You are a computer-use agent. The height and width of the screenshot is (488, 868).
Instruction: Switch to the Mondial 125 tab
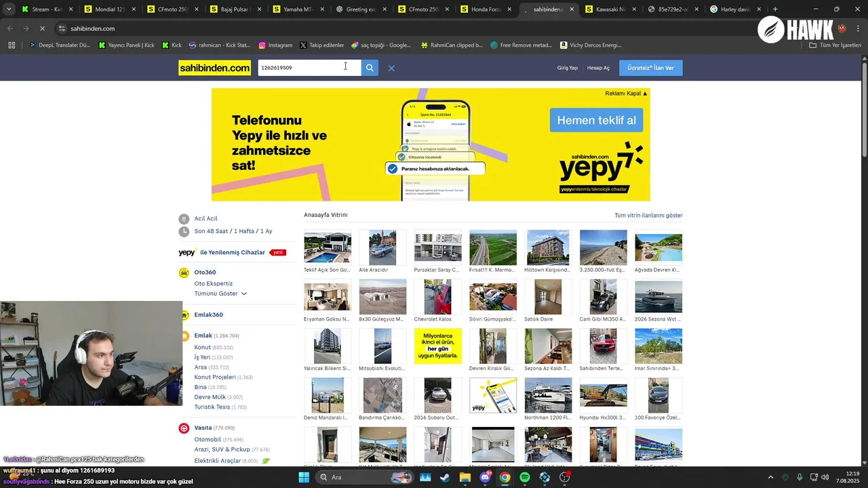coord(108,9)
